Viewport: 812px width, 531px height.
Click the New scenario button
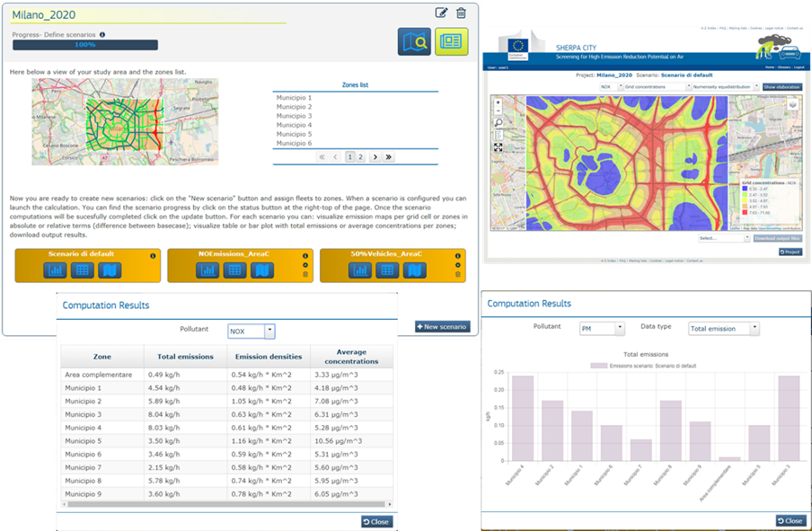[443, 326]
